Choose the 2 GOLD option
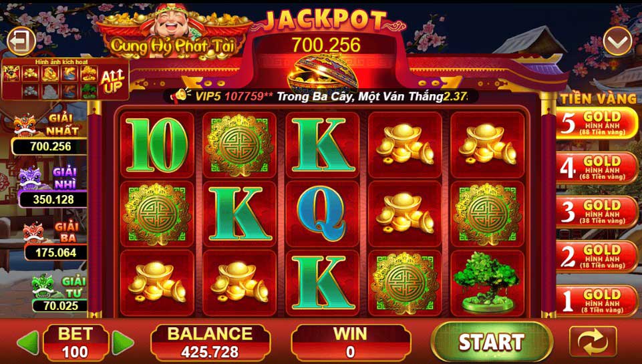This screenshot has height=364, width=642. pyautogui.click(x=597, y=256)
